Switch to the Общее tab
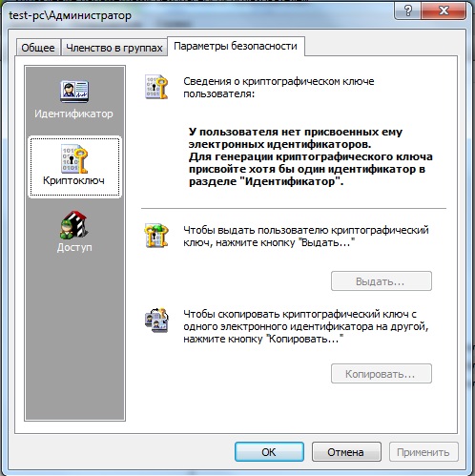This screenshot has width=475, height=476. click(x=38, y=48)
